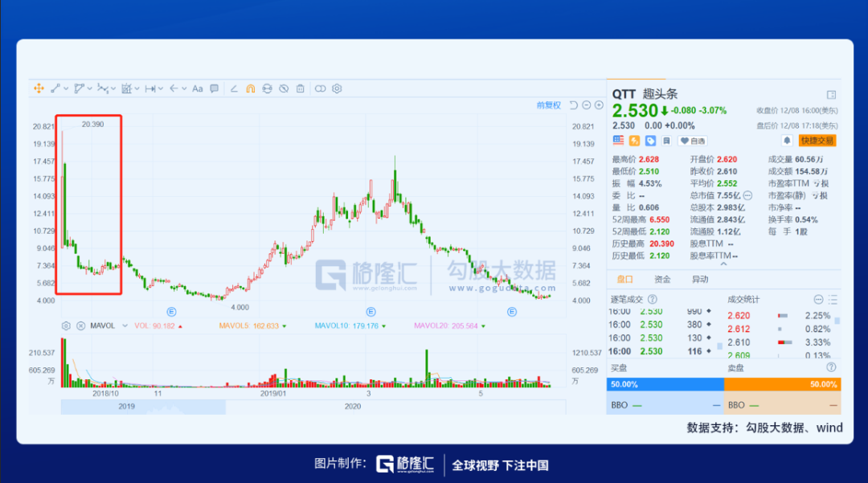Toggle the VOL 90.182 legend
Viewport: 868px width, 483px height.
pos(158,325)
